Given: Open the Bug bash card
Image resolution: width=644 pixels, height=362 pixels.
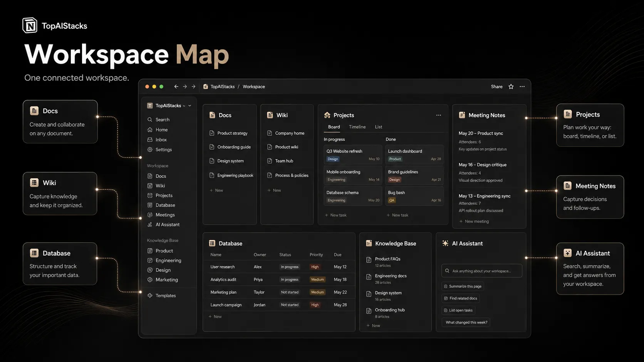Looking at the screenshot, I should (x=414, y=195).
